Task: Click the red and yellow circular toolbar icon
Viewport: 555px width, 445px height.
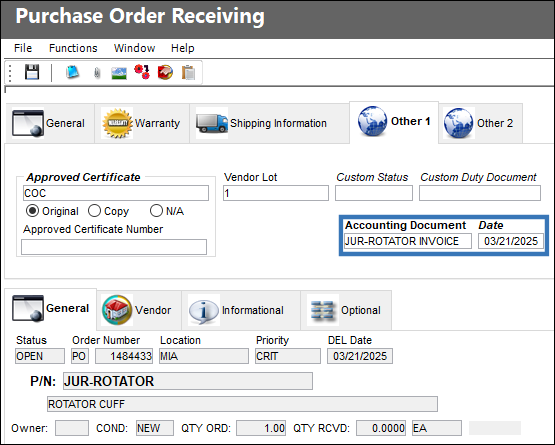Action: pyautogui.click(x=165, y=72)
